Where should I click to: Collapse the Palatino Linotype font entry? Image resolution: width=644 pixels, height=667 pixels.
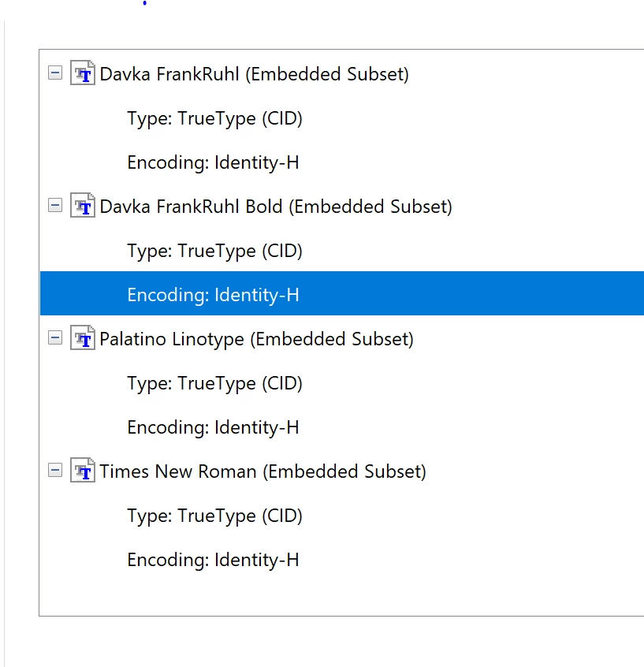click(54, 338)
